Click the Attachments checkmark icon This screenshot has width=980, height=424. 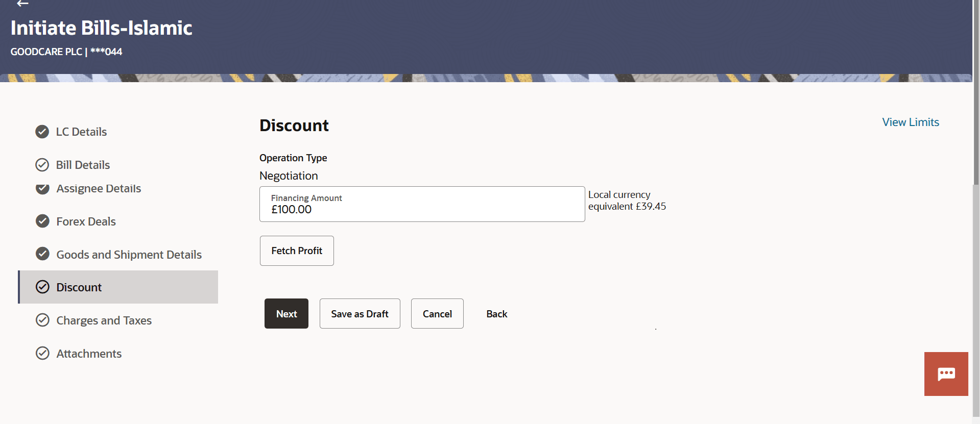tap(43, 353)
